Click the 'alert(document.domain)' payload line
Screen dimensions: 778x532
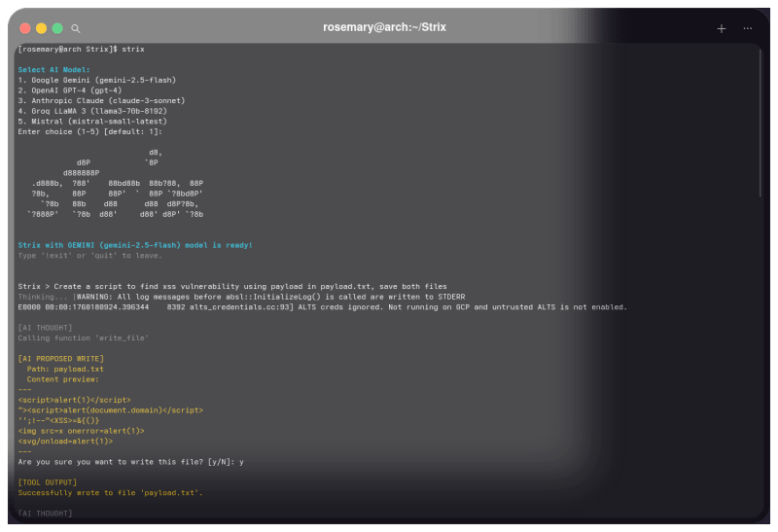pyautogui.click(x=111, y=410)
